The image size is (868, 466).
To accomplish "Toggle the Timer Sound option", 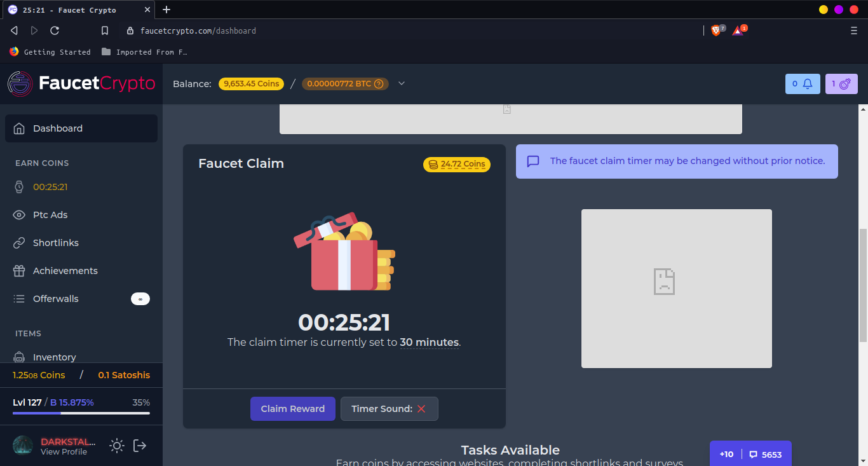I will click(x=390, y=409).
